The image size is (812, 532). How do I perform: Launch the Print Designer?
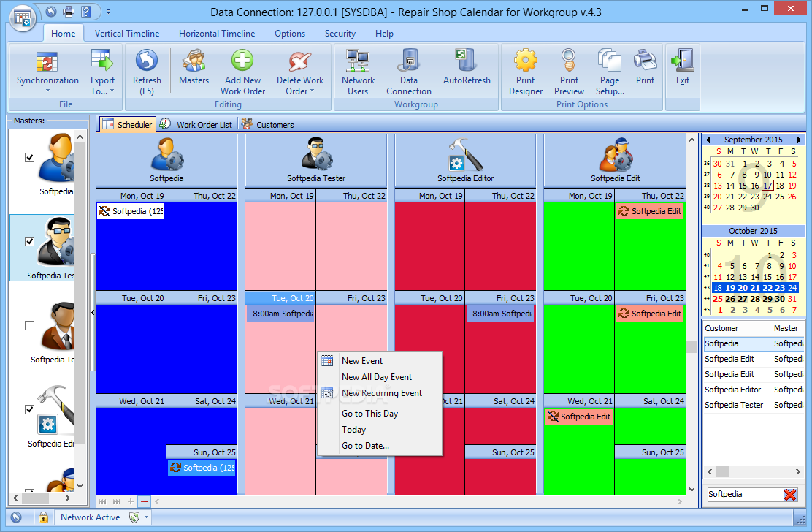point(526,72)
